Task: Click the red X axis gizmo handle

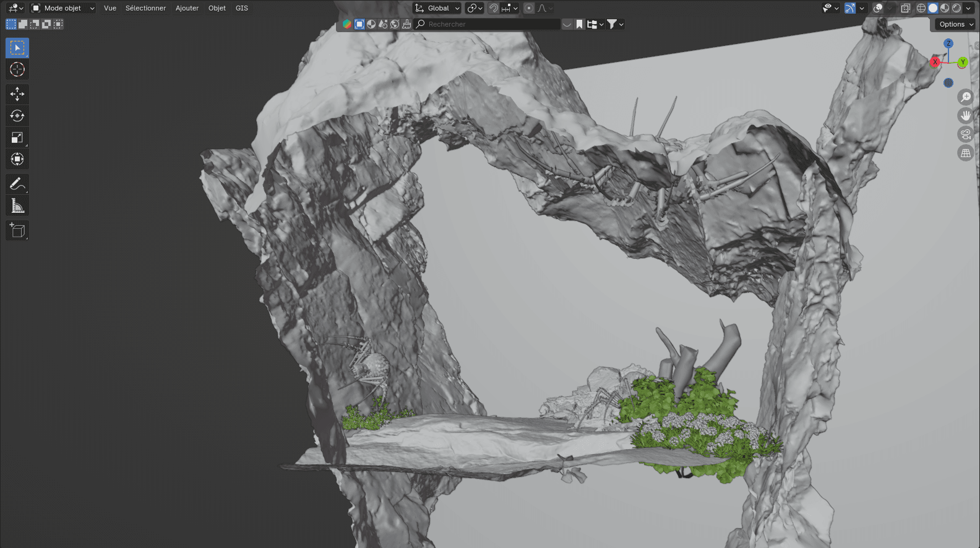Action: pyautogui.click(x=935, y=62)
